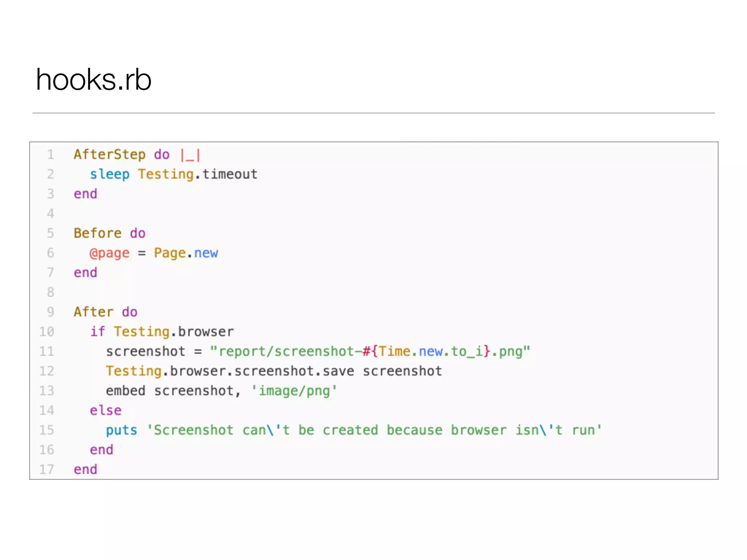Click the end keyword on line 7
Viewport: 747px width, 560px height.
click(x=85, y=273)
